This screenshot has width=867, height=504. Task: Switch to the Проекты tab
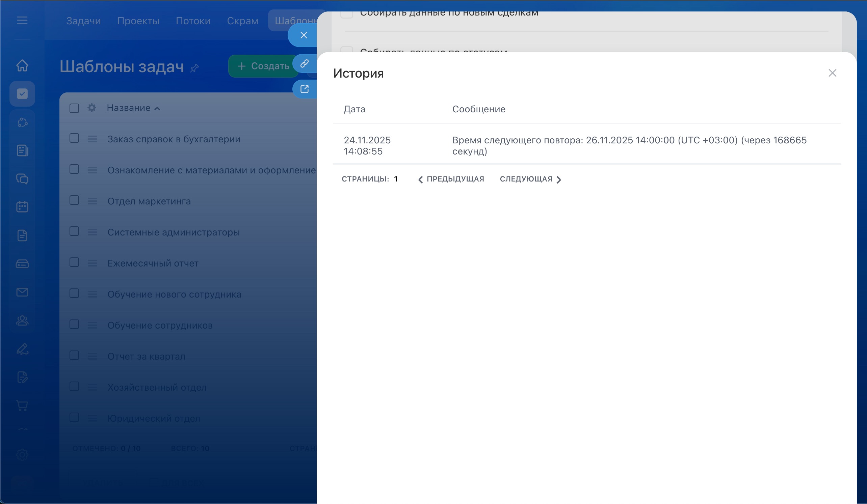[138, 21]
